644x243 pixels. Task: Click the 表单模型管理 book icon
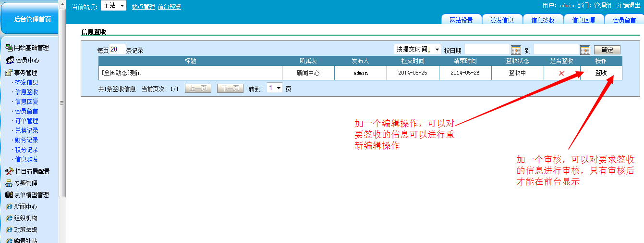pyautogui.click(x=9, y=195)
